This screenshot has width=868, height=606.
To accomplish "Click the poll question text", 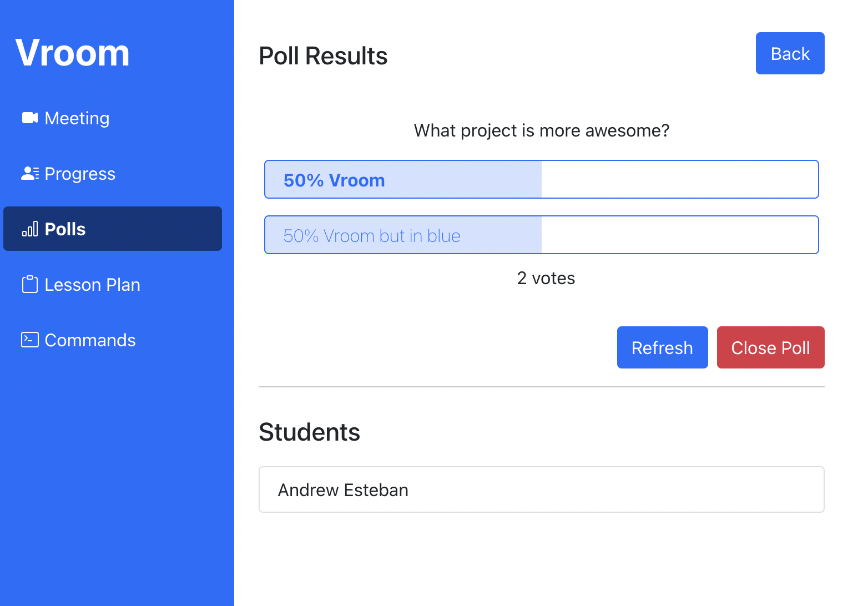I will (x=541, y=130).
